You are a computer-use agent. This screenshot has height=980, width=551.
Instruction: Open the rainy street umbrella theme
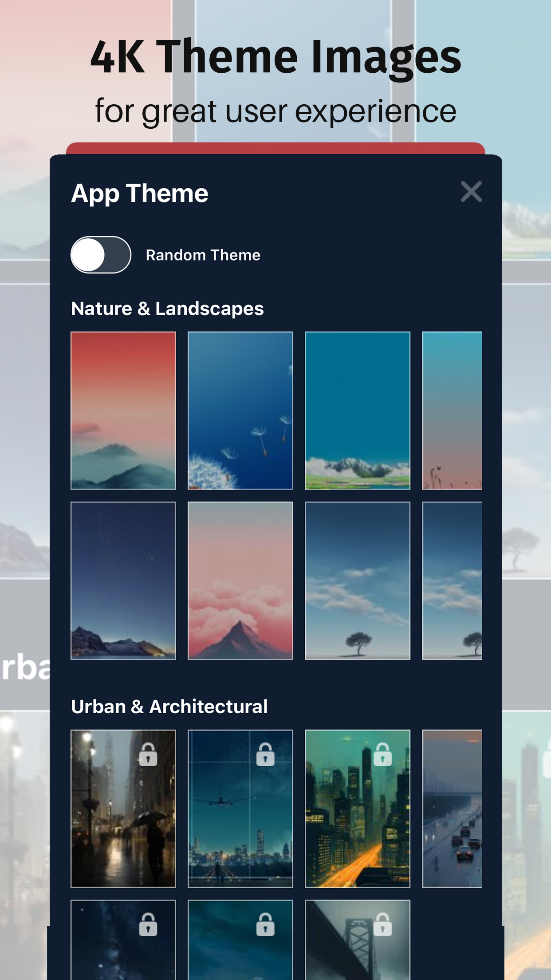pos(123,809)
